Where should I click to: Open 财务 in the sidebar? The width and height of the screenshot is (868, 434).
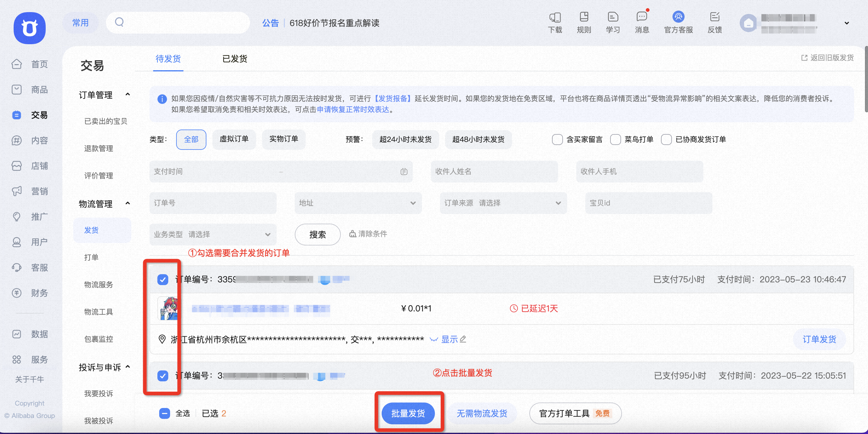(x=30, y=293)
